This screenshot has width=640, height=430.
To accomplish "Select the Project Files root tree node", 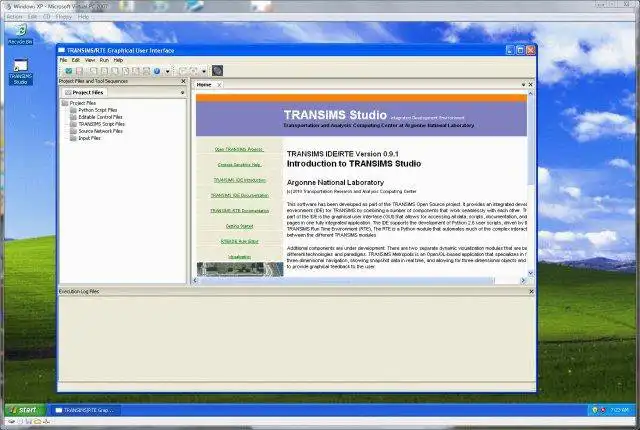I will click(83, 103).
